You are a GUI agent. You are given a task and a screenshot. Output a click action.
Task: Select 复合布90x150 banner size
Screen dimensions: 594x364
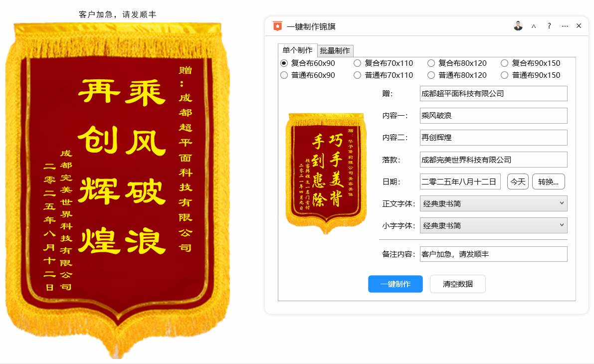(x=530, y=63)
